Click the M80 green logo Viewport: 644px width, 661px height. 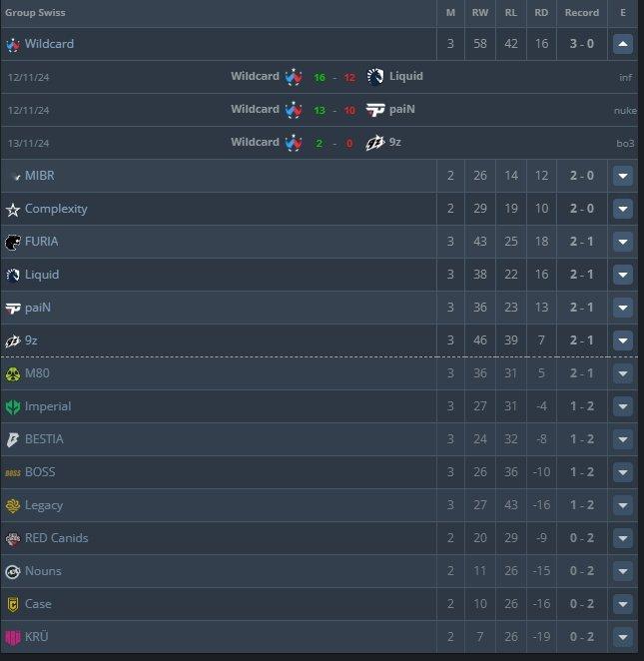(x=13, y=373)
